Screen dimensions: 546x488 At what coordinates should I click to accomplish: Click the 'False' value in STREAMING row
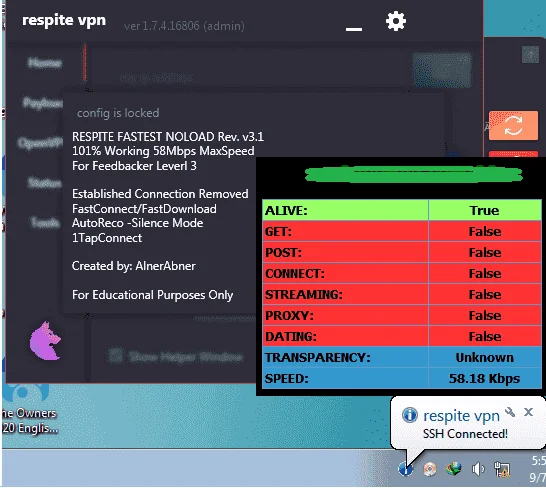coord(485,294)
